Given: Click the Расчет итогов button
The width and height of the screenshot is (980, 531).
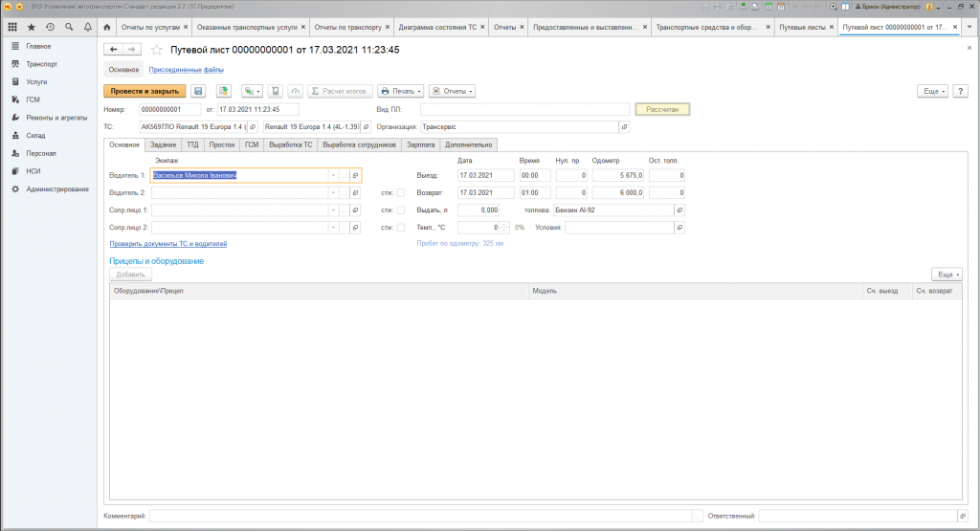Looking at the screenshot, I should [x=340, y=91].
